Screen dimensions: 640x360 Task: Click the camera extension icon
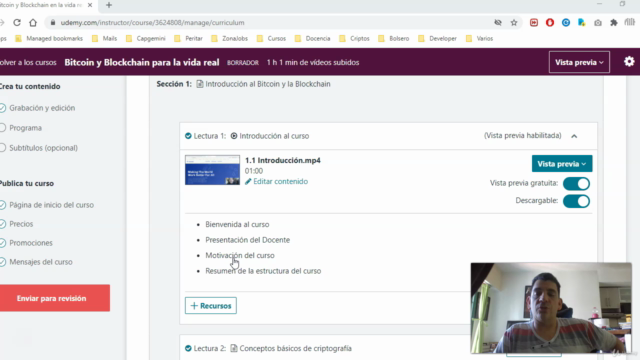click(598, 22)
